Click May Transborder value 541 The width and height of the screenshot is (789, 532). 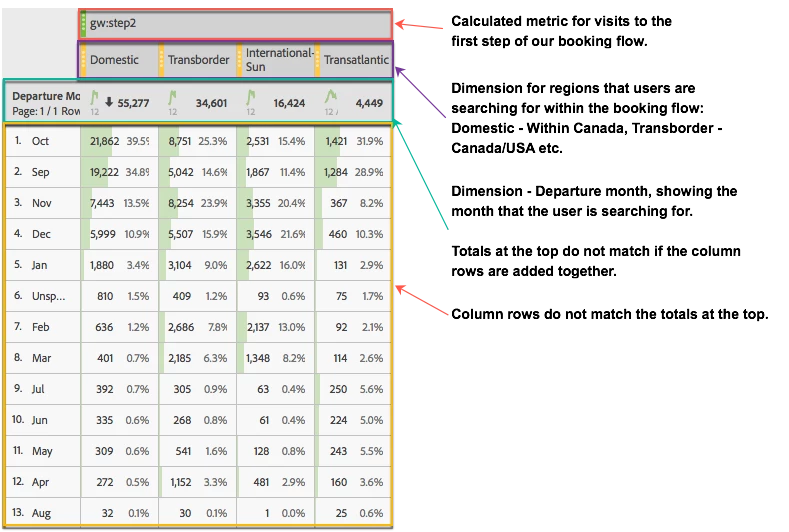183,451
